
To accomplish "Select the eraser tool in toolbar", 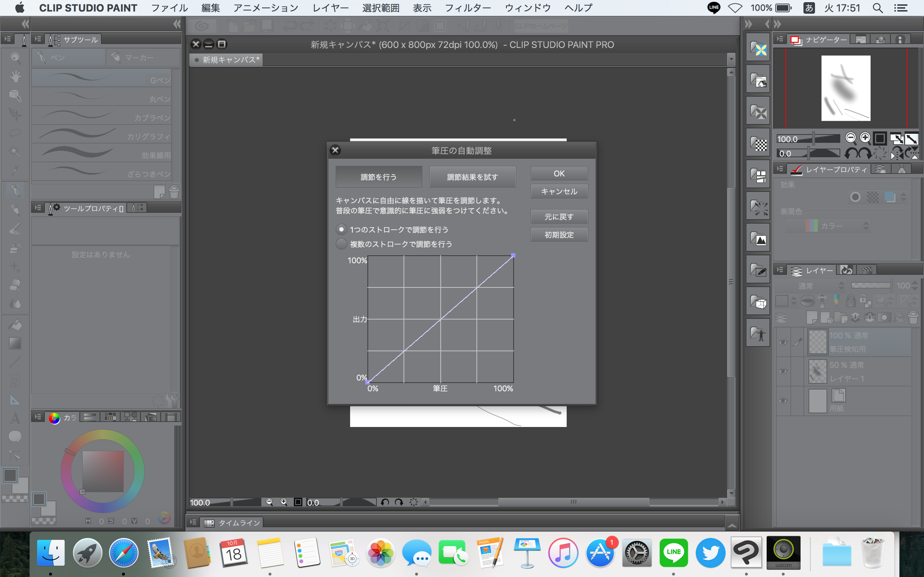I will point(15,285).
